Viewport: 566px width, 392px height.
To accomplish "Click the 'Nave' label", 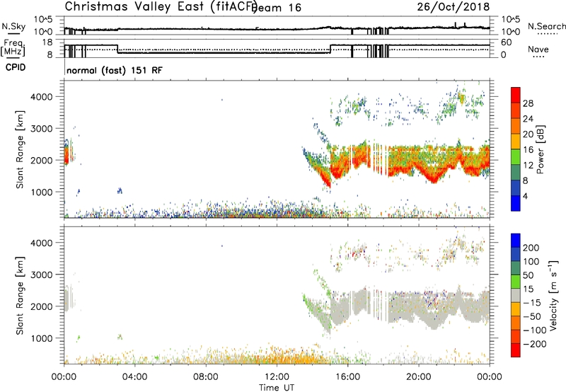I will coord(538,50).
